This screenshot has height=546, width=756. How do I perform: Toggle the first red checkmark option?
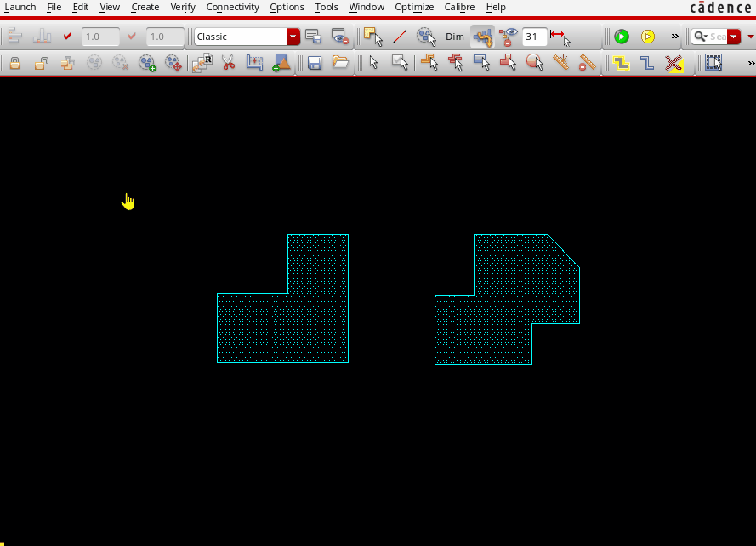67,37
